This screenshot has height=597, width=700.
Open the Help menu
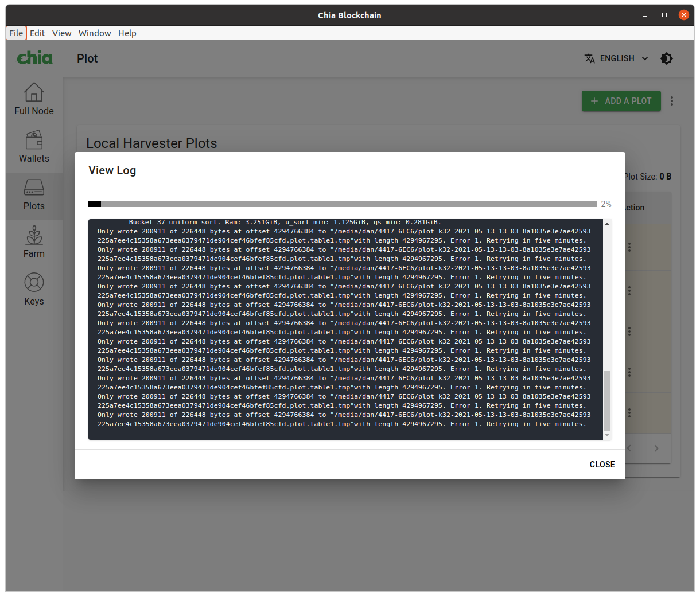127,33
